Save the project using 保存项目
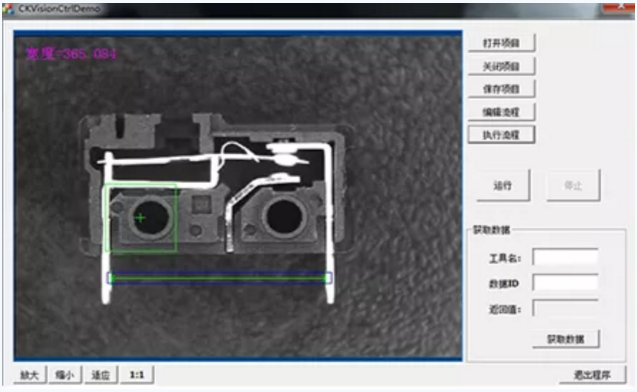The image size is (637, 392). [501, 89]
